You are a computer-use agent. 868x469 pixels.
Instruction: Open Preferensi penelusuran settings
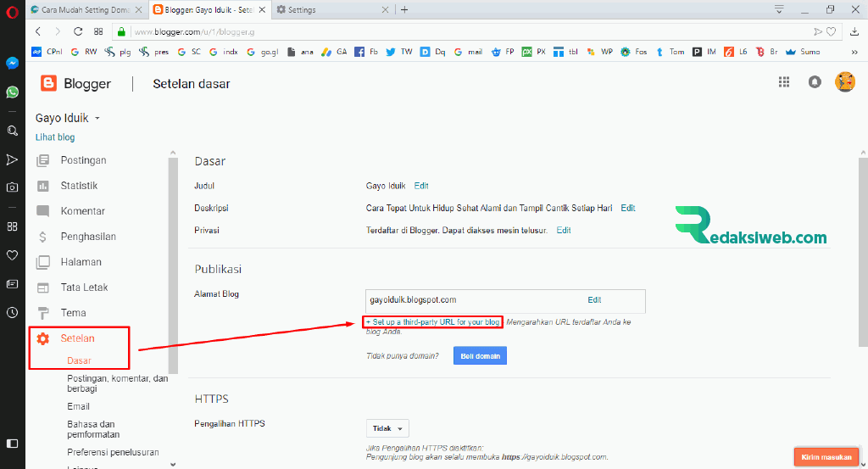113,452
